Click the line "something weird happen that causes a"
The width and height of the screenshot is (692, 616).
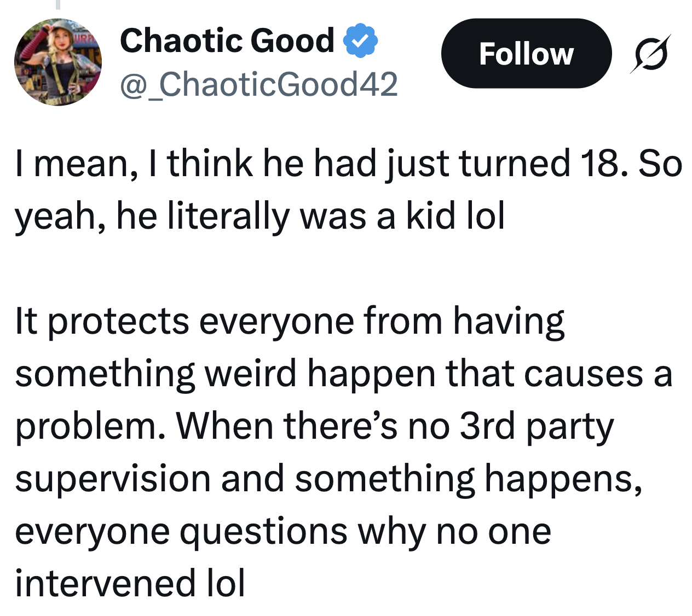pyautogui.click(x=343, y=373)
